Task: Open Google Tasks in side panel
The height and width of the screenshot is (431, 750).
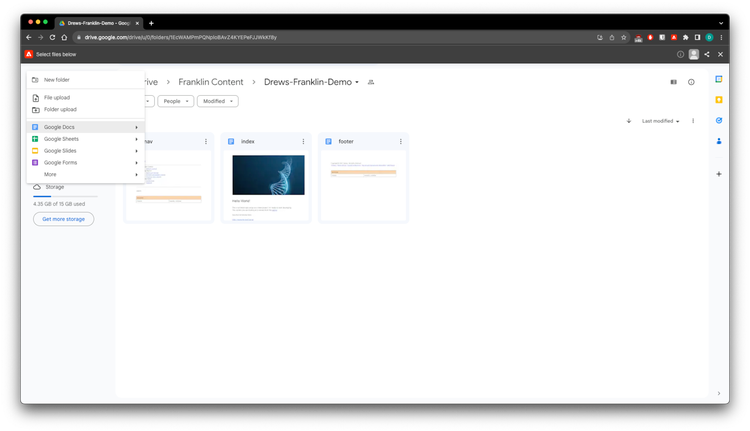Action: [x=719, y=121]
